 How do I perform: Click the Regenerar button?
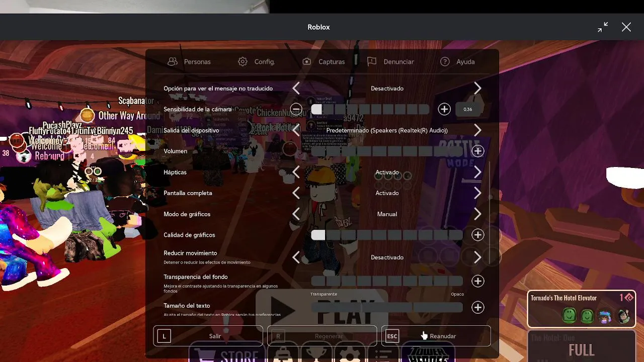click(322, 336)
